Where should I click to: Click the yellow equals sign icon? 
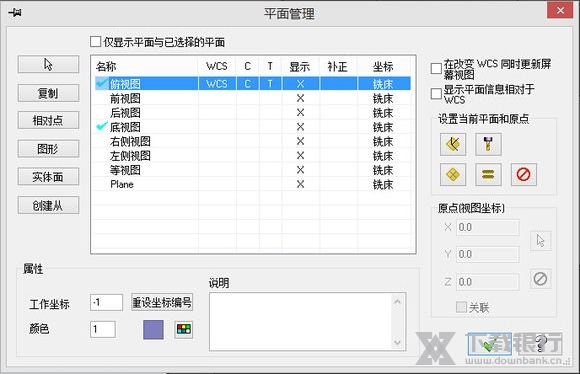point(488,174)
